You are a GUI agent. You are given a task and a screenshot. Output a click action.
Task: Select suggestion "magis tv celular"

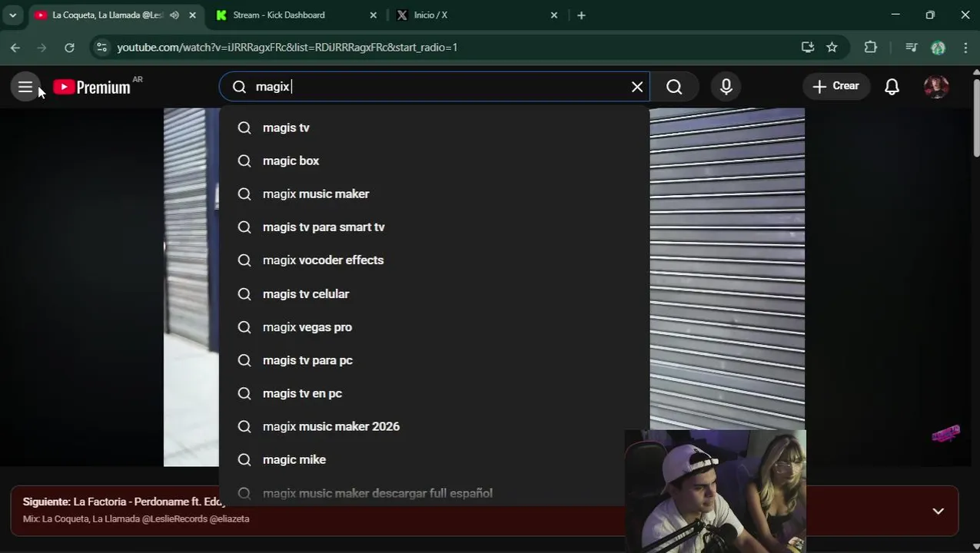coord(434,293)
